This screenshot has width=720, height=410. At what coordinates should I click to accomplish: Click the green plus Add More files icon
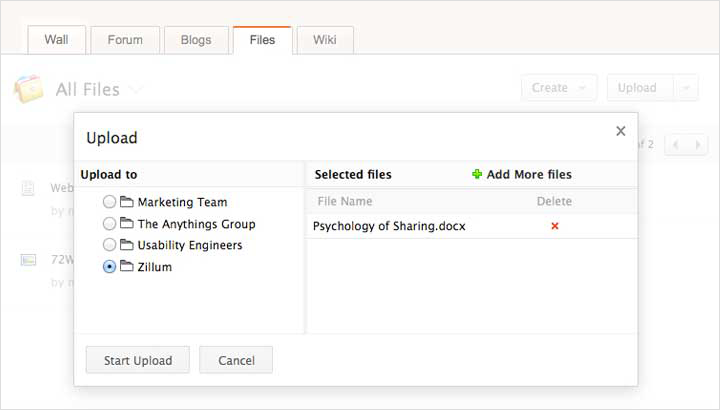477,174
